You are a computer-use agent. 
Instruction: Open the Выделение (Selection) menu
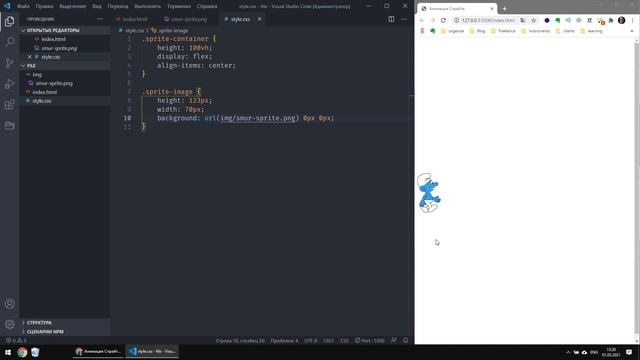[x=73, y=6]
